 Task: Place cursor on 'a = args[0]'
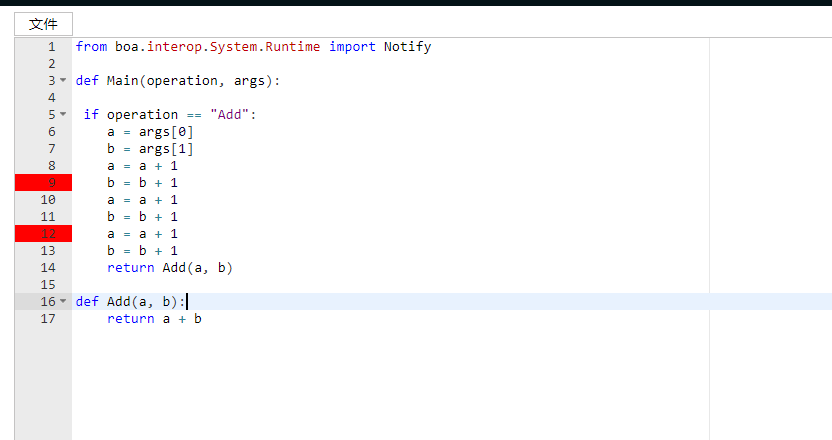[x=150, y=132]
